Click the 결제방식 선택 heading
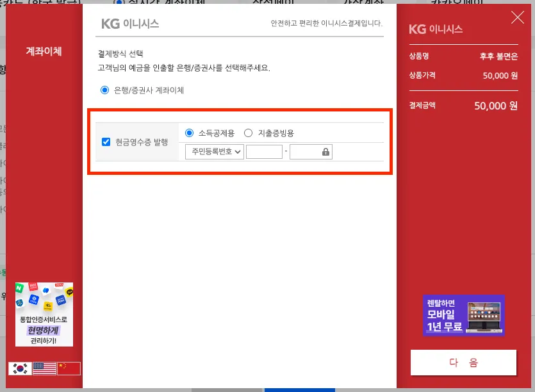The width and height of the screenshot is (535, 392). point(120,54)
